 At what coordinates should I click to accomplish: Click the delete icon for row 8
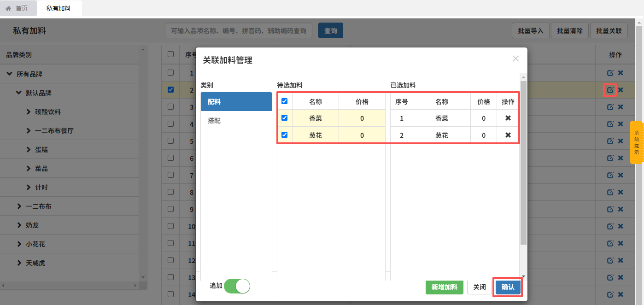click(621, 192)
